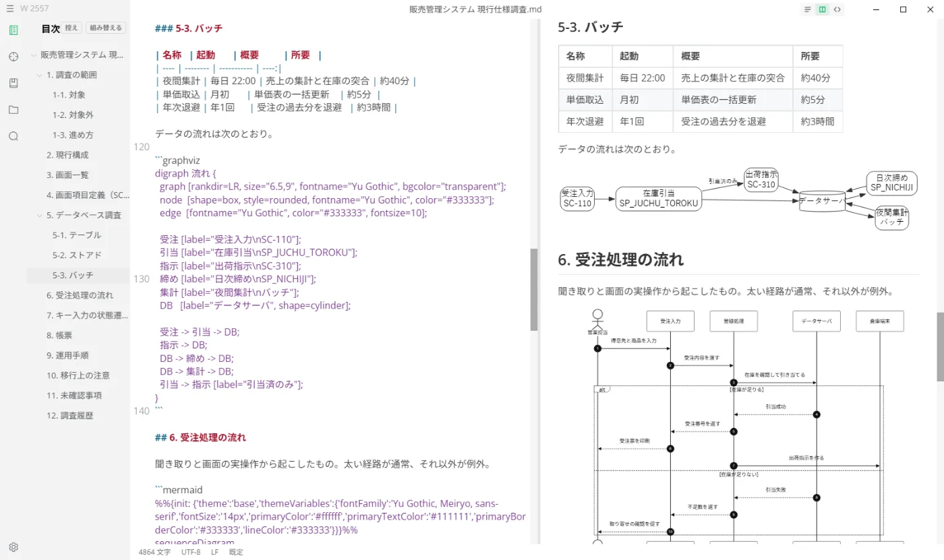
Task: Click the LF line ending indicator
Action: pos(214,552)
